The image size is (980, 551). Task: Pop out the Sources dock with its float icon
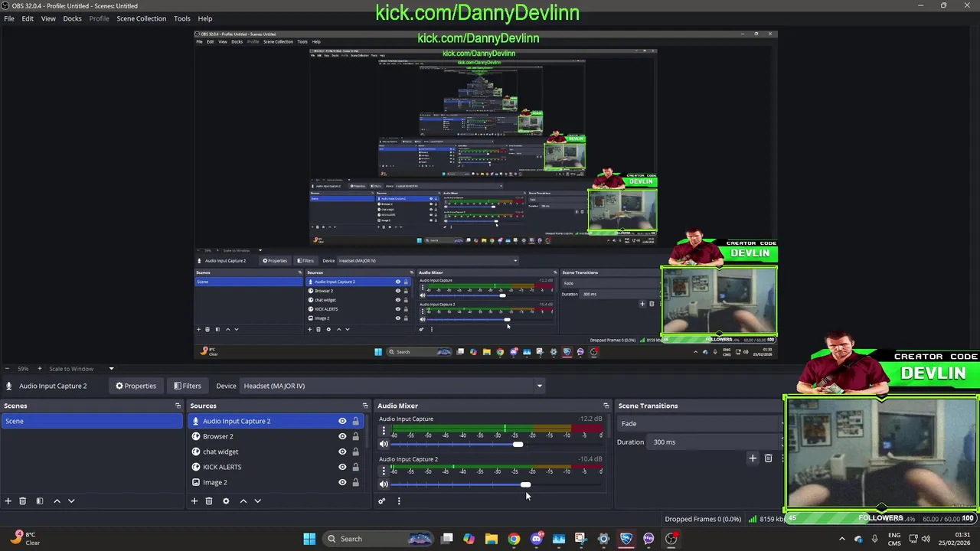365,406
